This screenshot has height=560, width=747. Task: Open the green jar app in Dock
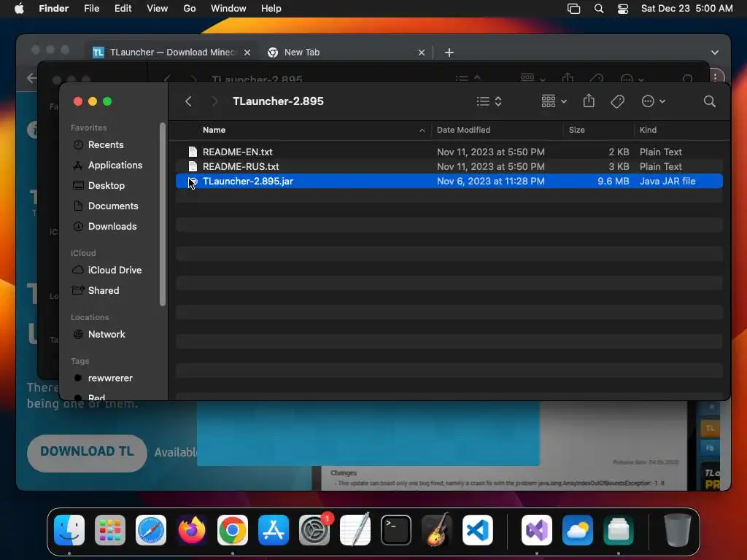tap(619, 530)
